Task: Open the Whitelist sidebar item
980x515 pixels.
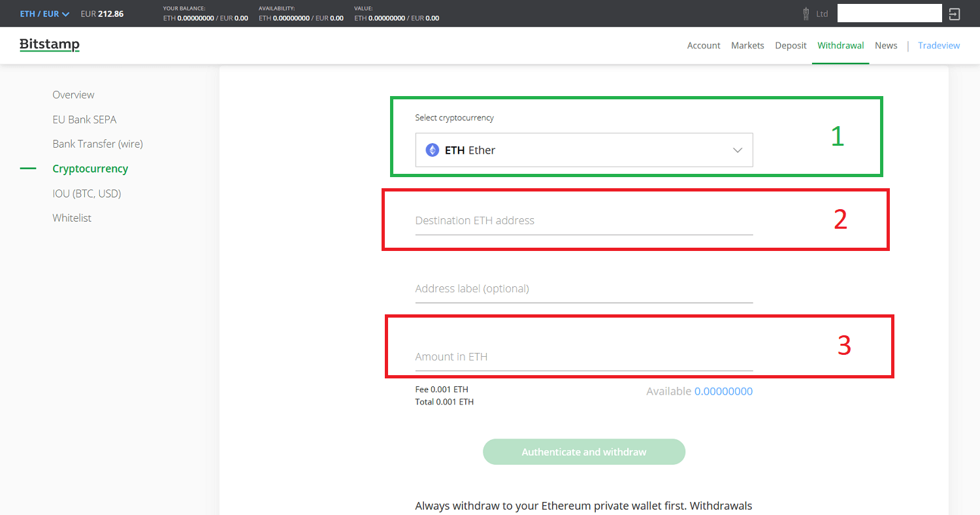Action: (x=72, y=218)
